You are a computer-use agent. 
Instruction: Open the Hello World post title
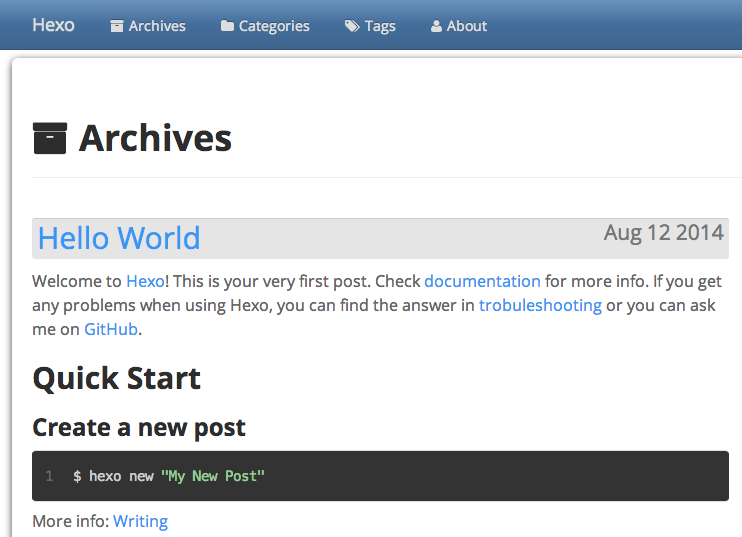coord(119,238)
